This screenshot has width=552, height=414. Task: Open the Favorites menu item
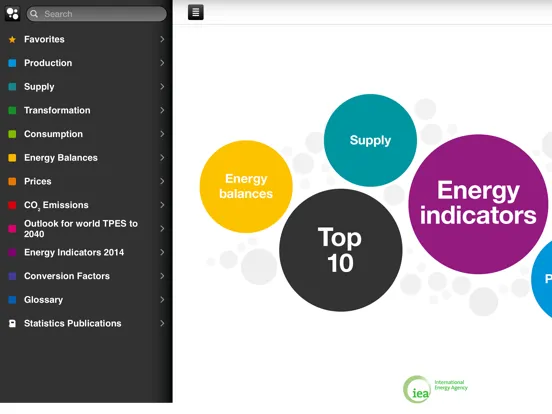point(86,39)
